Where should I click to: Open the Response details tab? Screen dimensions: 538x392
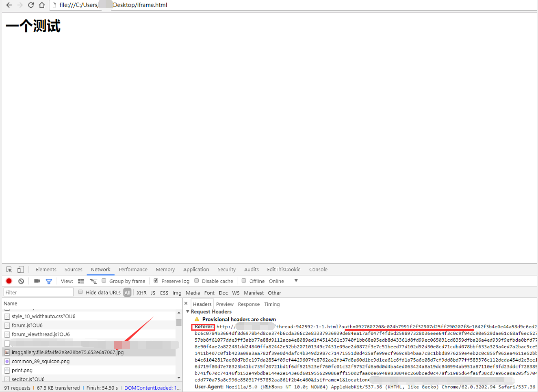249,304
